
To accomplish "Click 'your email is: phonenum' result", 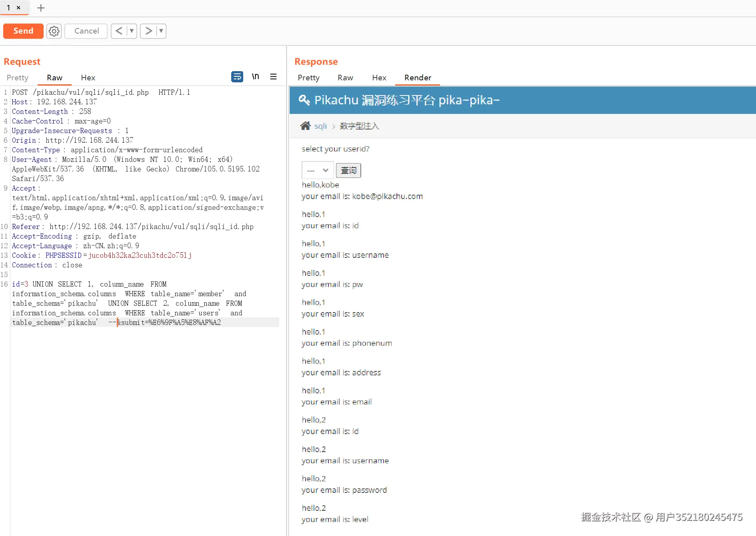I will click(347, 343).
